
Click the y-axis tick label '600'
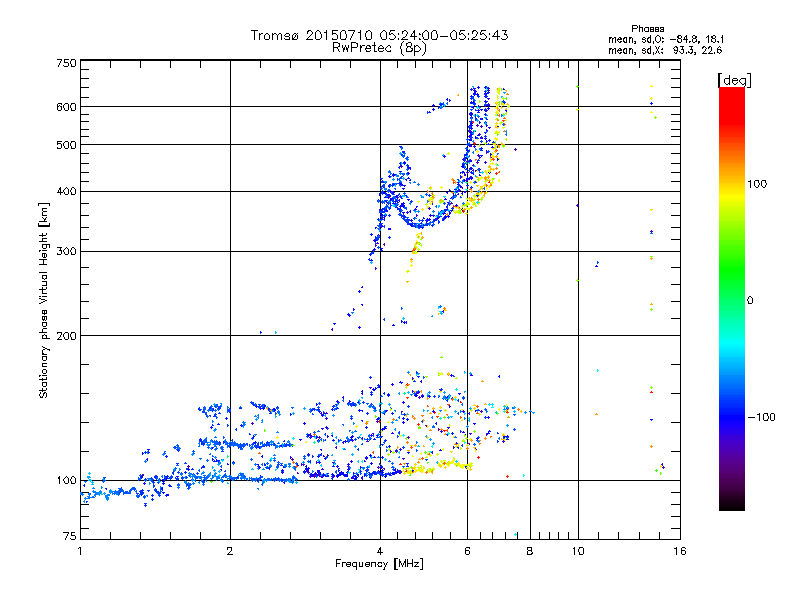(66, 107)
